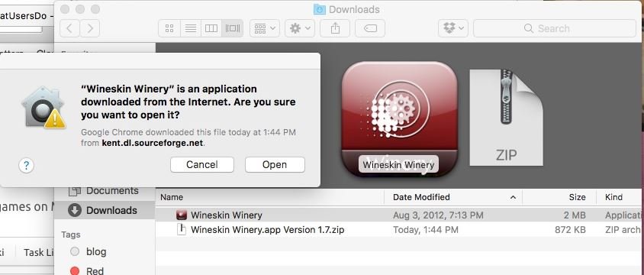Open the Dropbox toolbar dropdown
This screenshot has height=275, width=644.
(x=453, y=28)
